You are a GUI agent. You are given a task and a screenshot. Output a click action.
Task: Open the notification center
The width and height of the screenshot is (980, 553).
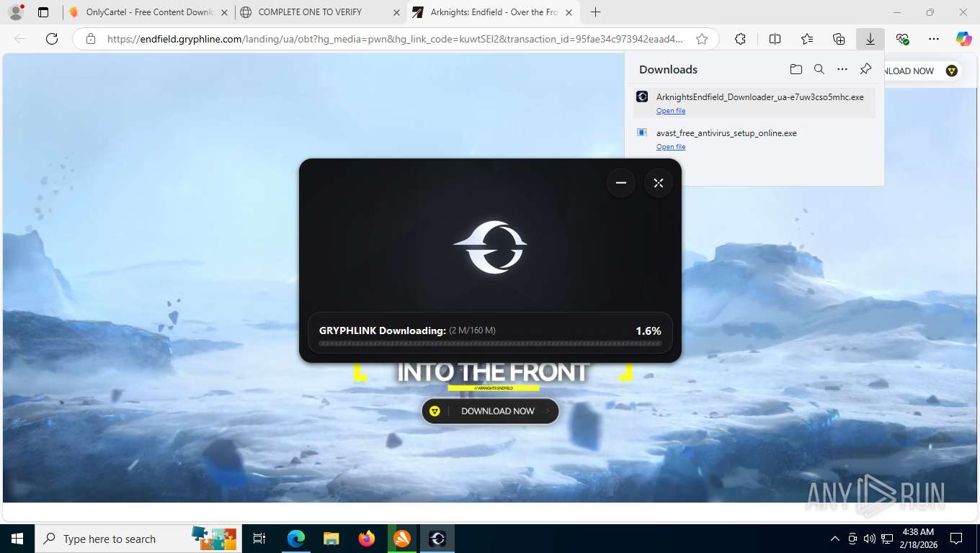pyautogui.click(x=956, y=539)
